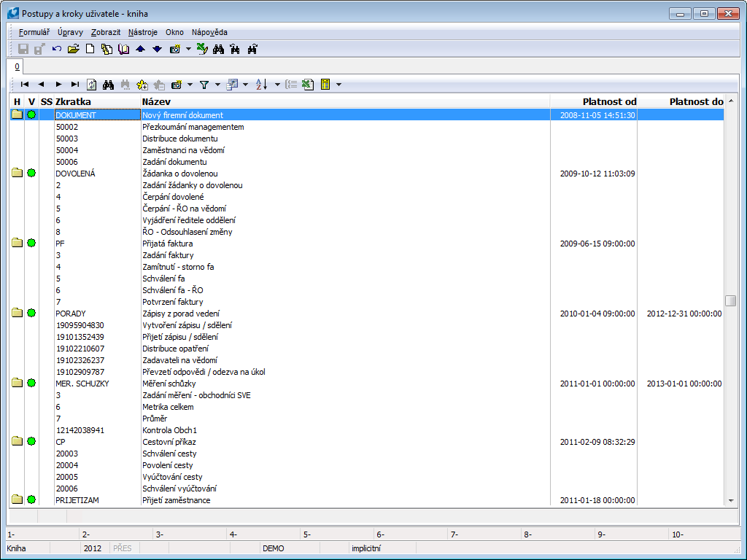Click the Undo arrow icon in main toolbar
Screen dimensions: 747x560
click(57, 49)
